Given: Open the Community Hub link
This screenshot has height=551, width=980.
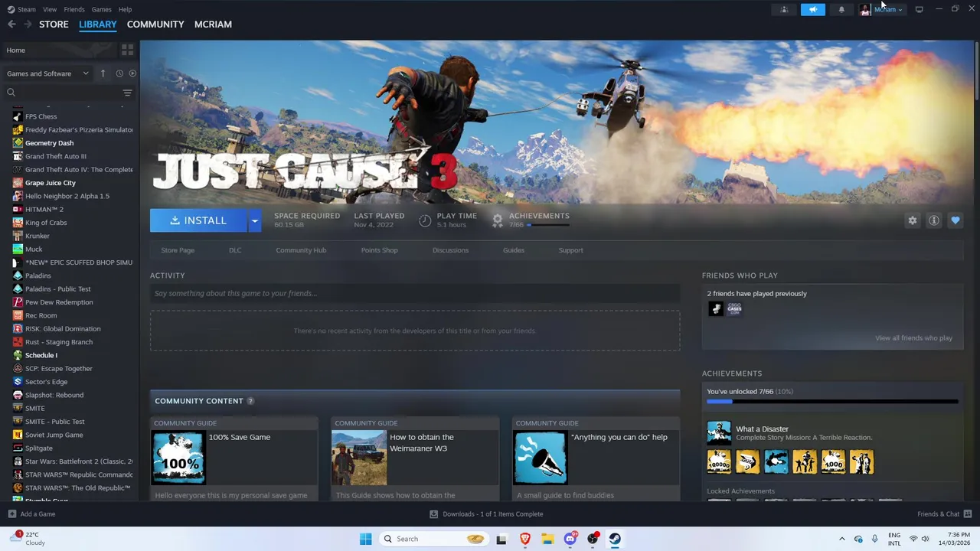Looking at the screenshot, I should (301, 250).
